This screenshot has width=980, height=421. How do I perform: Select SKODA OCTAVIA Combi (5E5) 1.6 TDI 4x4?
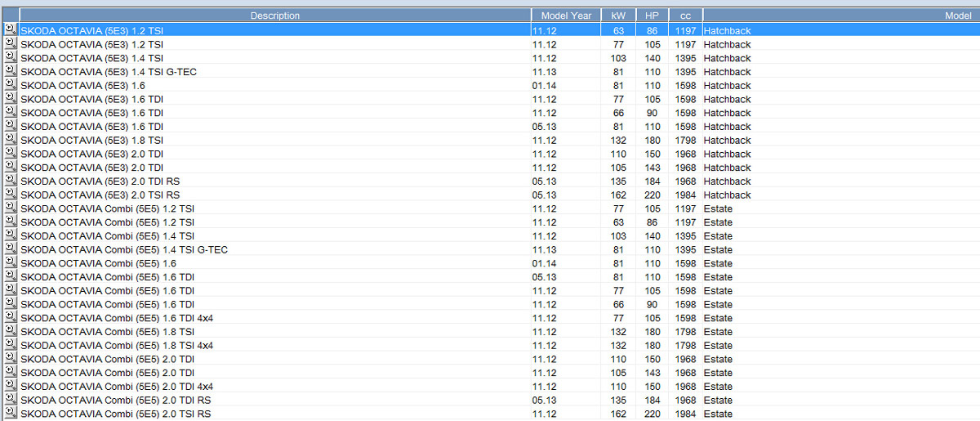click(117, 317)
